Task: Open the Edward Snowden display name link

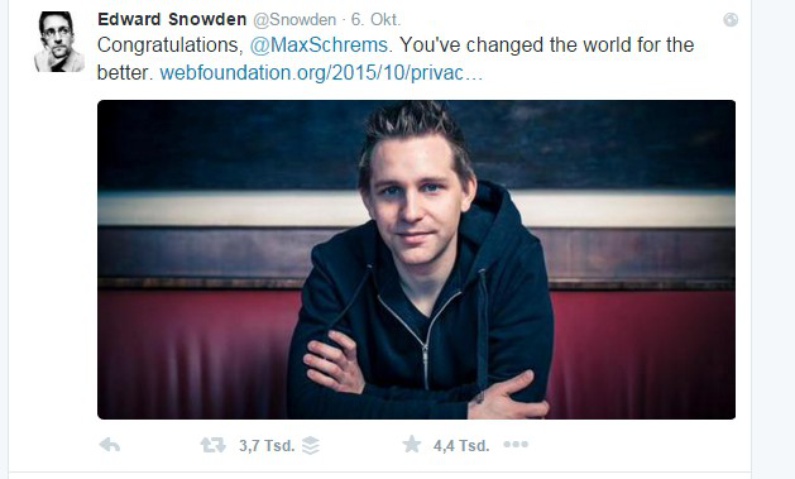Action: click(172, 19)
